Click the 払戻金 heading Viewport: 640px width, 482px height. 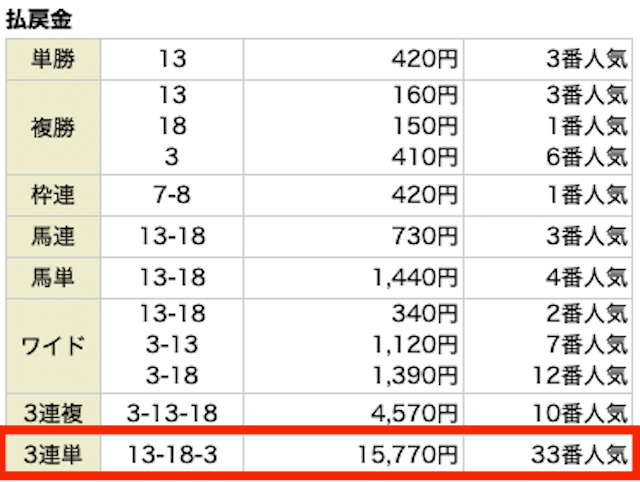pyautogui.click(x=39, y=19)
